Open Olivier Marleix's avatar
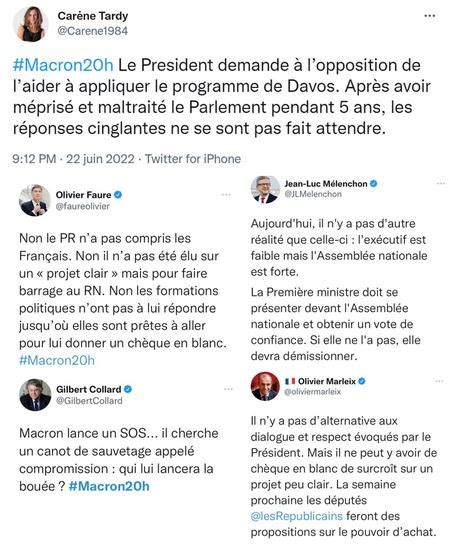Image resolution: width=459 pixels, height=549 pixels. coord(265,386)
